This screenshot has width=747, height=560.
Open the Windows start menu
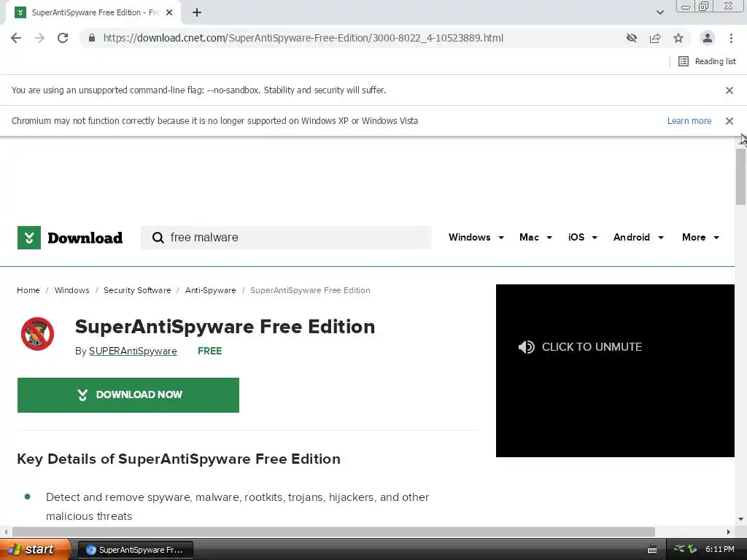click(35, 550)
